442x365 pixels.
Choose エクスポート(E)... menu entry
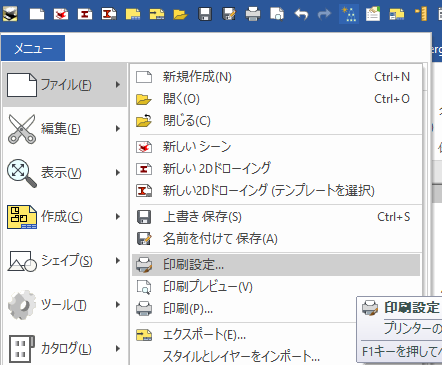click(x=245, y=335)
